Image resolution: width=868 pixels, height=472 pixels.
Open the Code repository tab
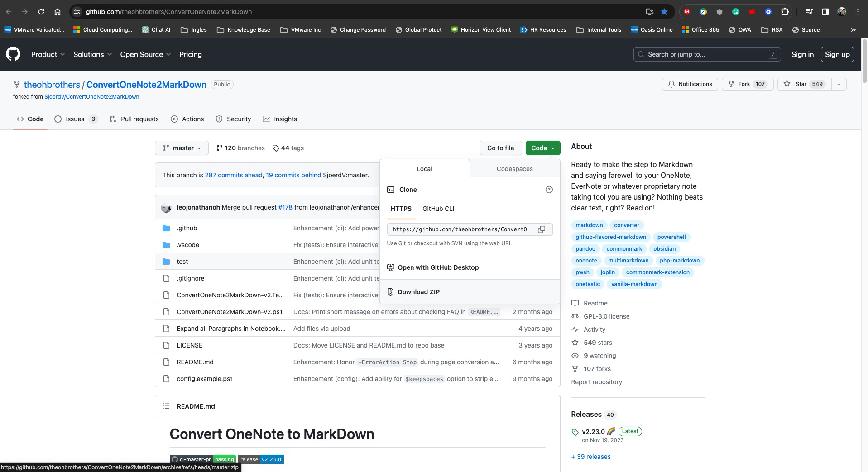coord(30,119)
